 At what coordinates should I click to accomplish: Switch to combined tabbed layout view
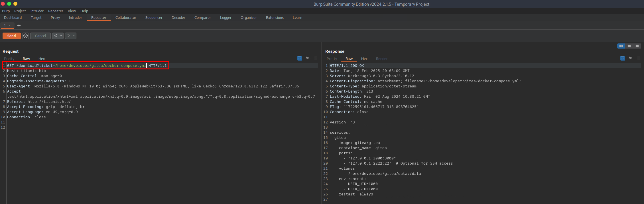(x=637, y=46)
